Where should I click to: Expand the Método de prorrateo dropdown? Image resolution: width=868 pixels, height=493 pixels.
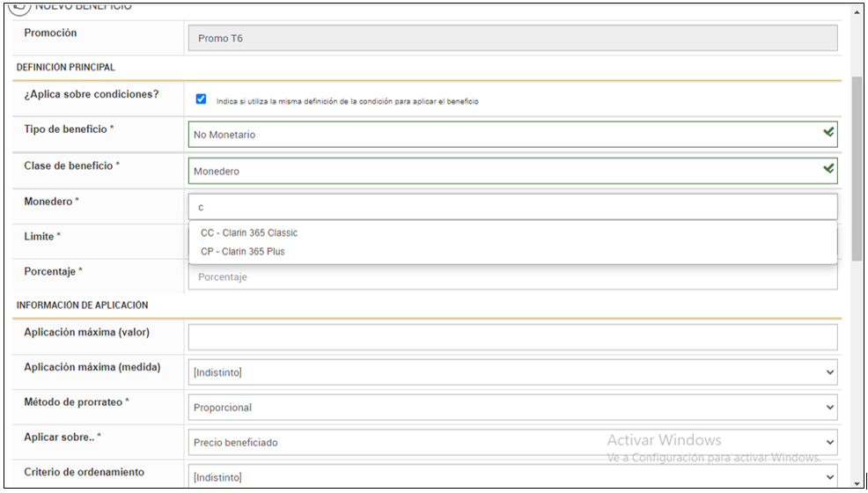pos(512,408)
